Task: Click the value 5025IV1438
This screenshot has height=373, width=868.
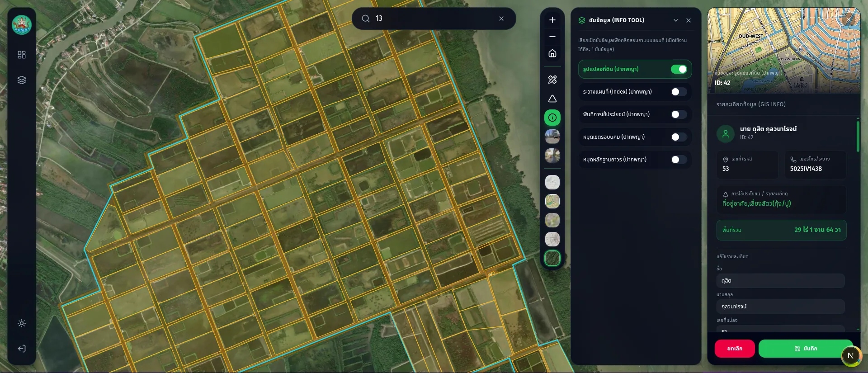Action: (806, 169)
